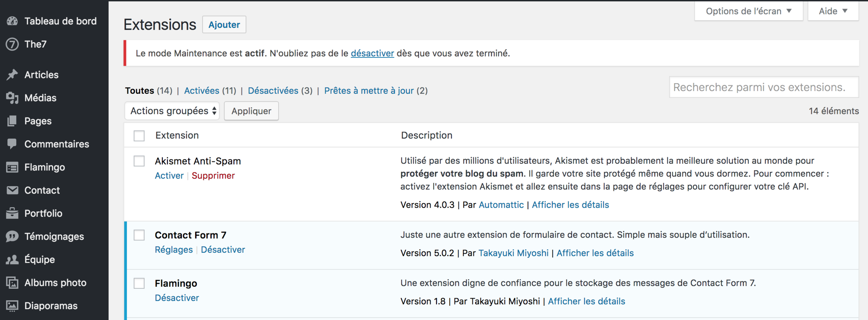Click the Tableau de bord dashboard icon
Screen dimensions: 868x320
tap(12, 21)
